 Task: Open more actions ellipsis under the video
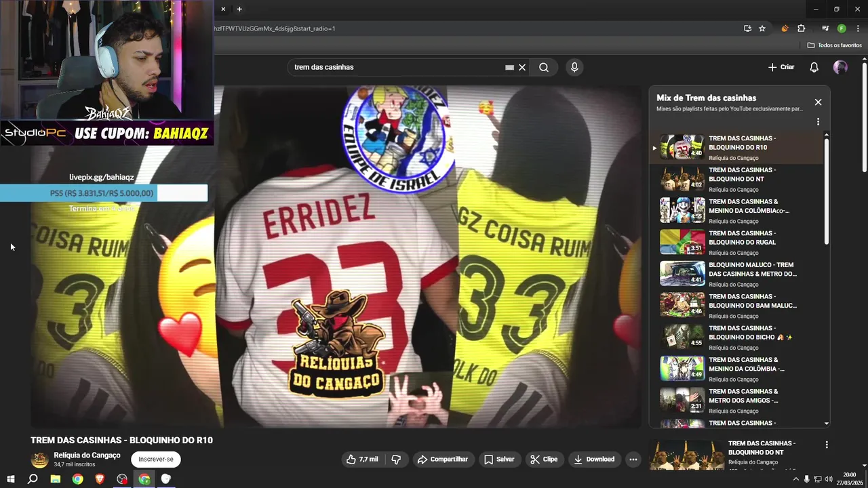coord(633,459)
